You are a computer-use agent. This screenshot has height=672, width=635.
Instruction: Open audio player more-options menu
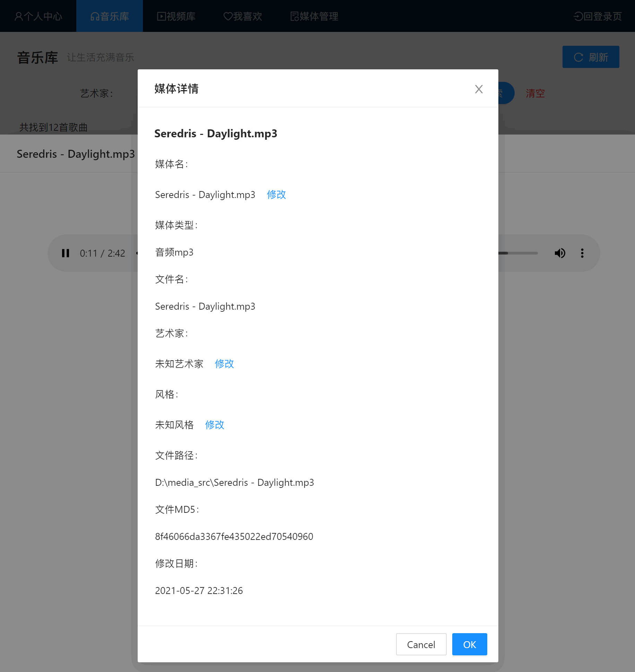pyautogui.click(x=582, y=253)
